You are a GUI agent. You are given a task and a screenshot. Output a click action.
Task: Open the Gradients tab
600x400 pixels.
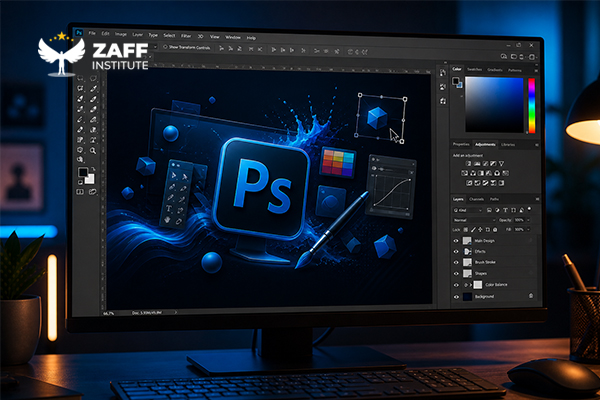(495, 70)
